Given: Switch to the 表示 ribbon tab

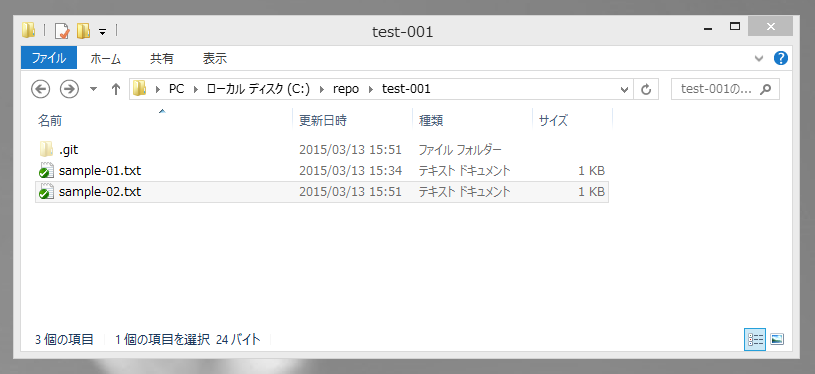Looking at the screenshot, I should [x=215, y=59].
